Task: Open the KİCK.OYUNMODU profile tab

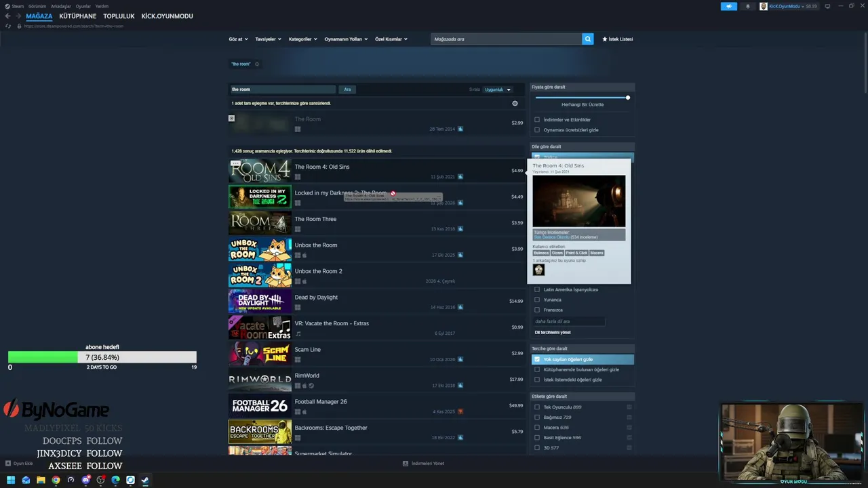Action: pos(167,16)
